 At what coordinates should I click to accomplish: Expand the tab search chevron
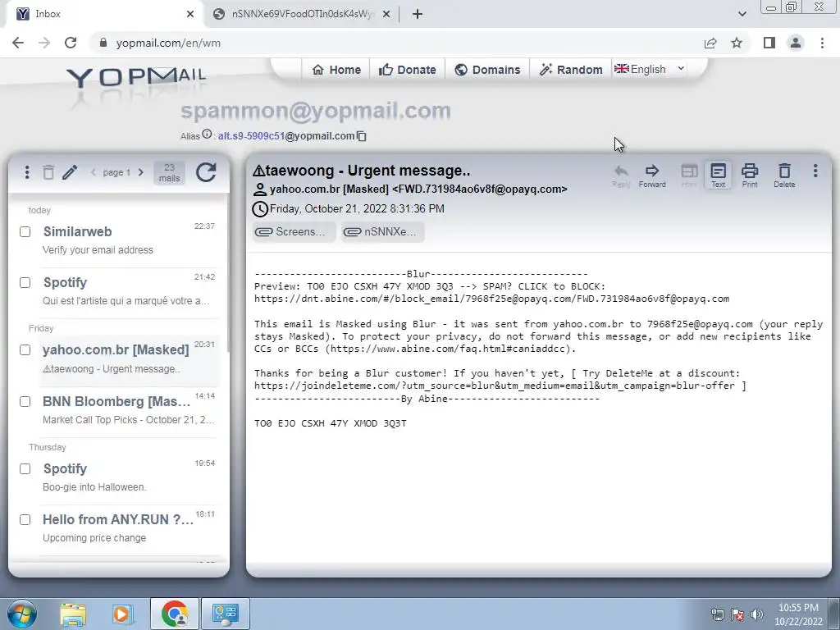pos(742,14)
